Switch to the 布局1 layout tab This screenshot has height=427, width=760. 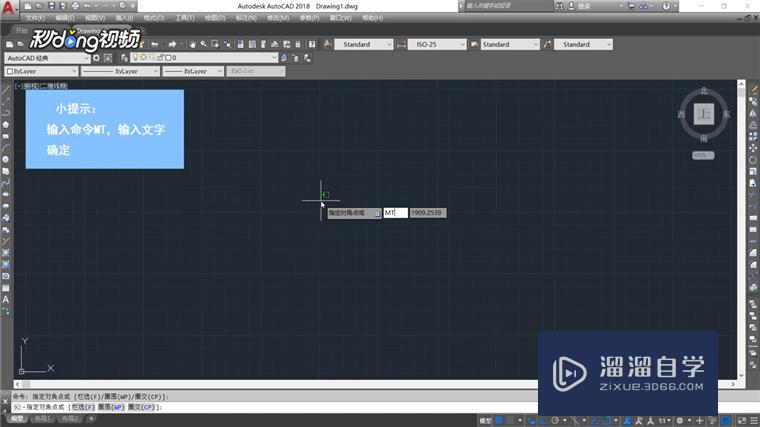pyautogui.click(x=43, y=419)
